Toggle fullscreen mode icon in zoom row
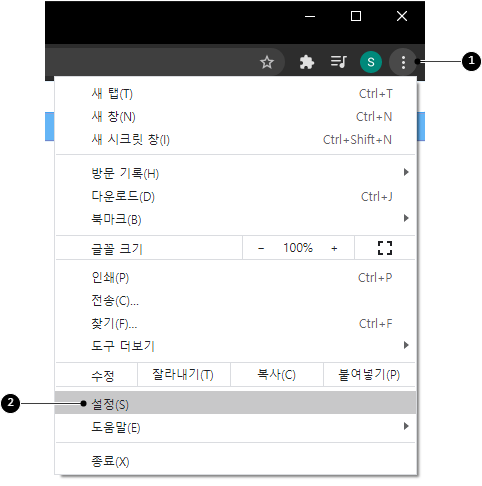Screen dimensions: 482x486 (385, 248)
